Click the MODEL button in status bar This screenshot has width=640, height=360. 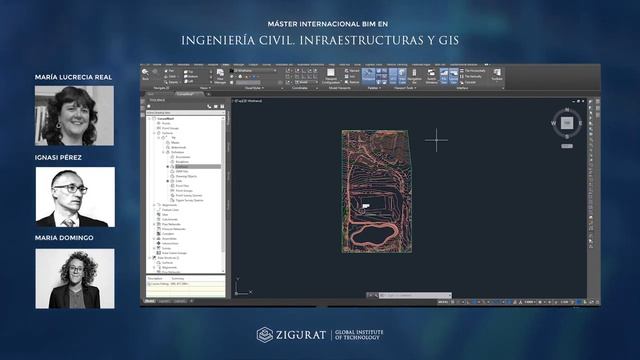coord(443,302)
